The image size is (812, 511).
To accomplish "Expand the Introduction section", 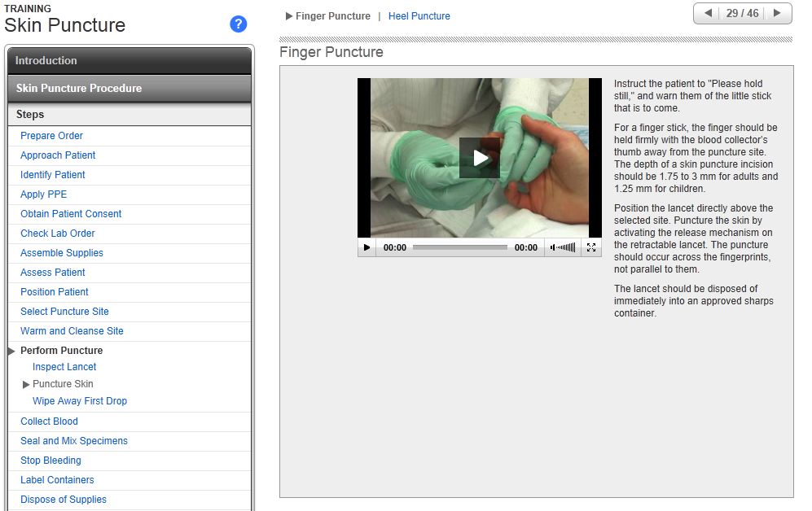I will pos(129,60).
